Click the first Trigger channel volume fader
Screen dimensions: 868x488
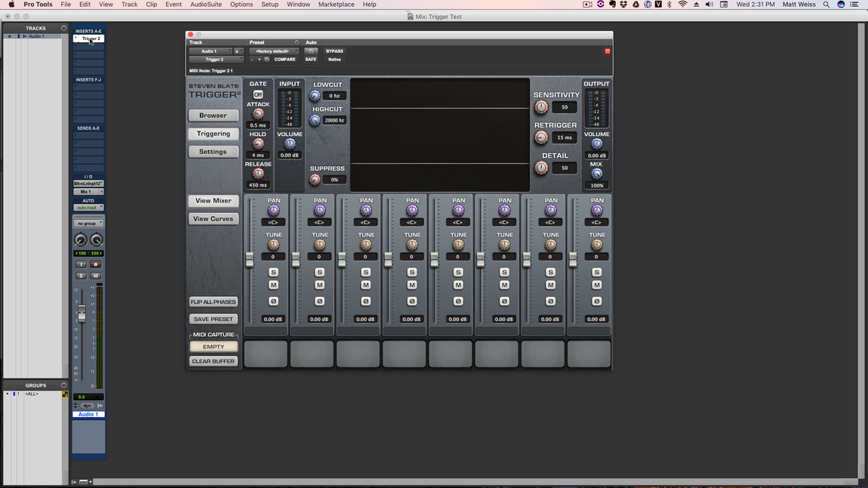pos(250,259)
